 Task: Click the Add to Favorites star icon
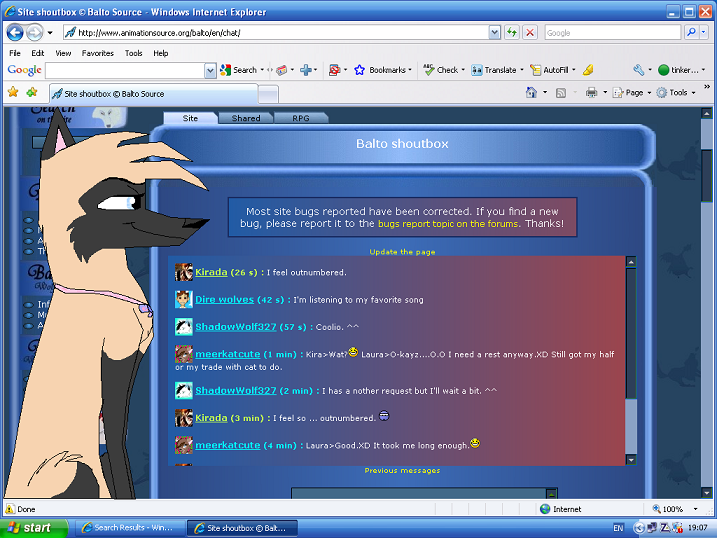click(32, 92)
